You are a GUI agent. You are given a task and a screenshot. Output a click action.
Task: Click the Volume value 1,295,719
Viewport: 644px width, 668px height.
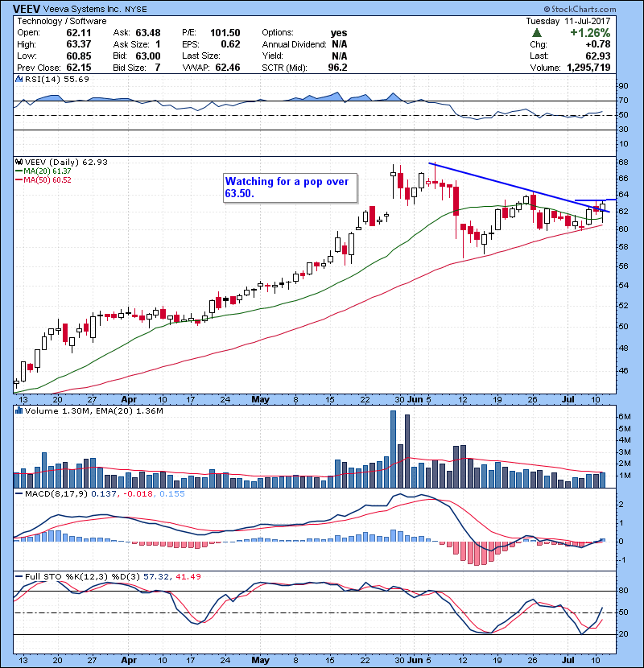tap(588, 68)
